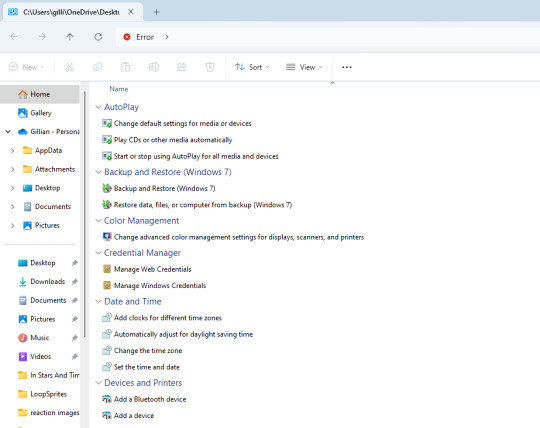Open pinned Videos folder
The width and height of the screenshot is (540, 428).
pos(34,356)
